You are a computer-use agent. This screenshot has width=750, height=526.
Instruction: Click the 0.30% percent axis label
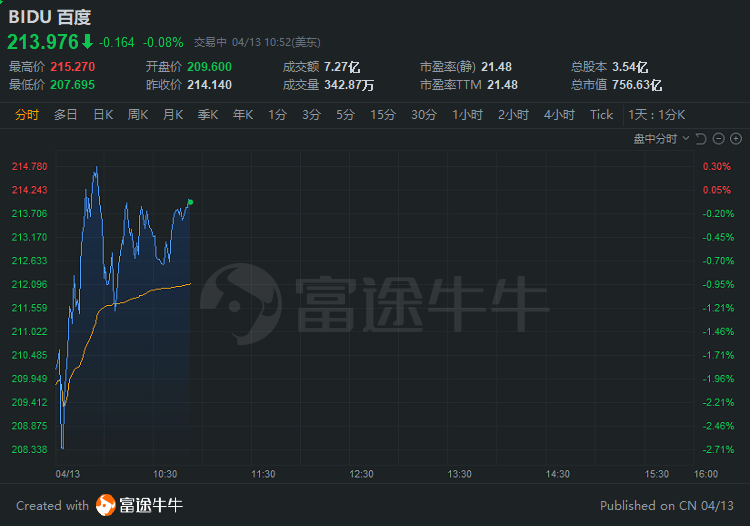tap(717, 166)
